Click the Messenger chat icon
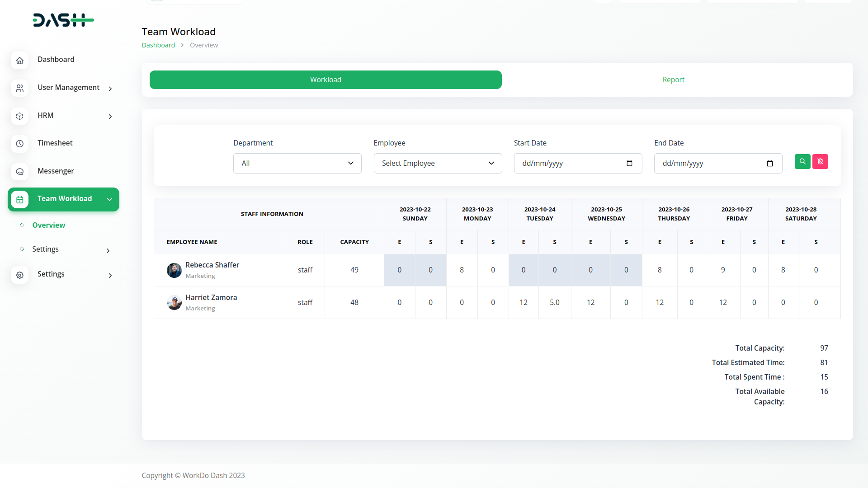 (19, 172)
